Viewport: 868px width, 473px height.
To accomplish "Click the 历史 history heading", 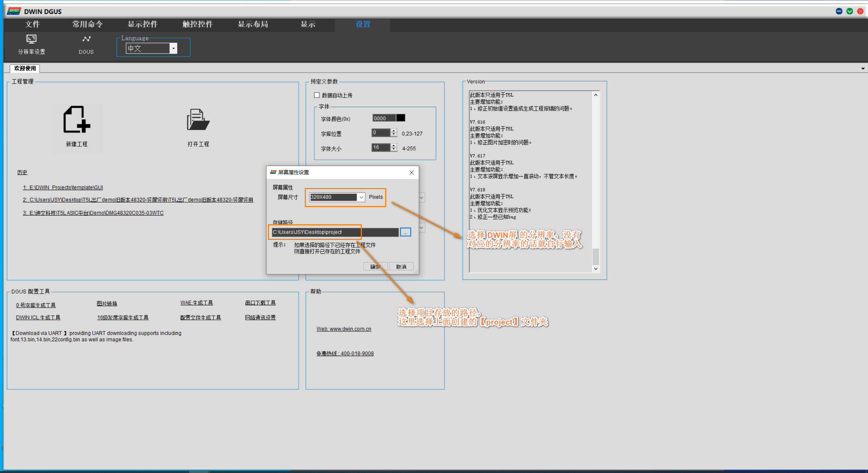I will pyautogui.click(x=22, y=172).
